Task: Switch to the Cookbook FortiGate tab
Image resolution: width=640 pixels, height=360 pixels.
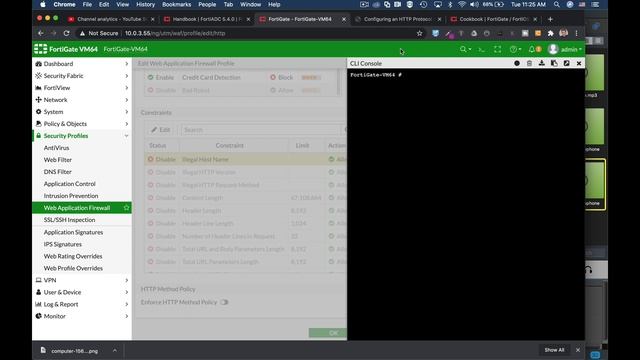Action: [493, 19]
